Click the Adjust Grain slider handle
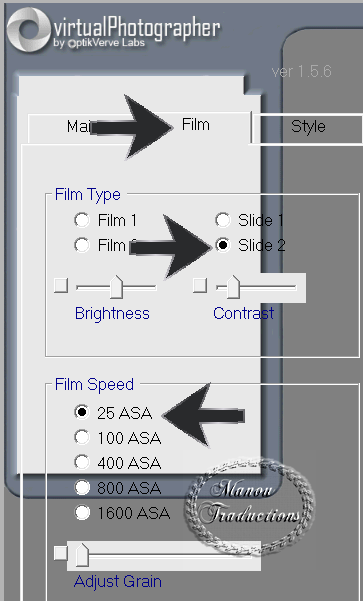The height and width of the screenshot is (601, 363). click(x=82, y=555)
